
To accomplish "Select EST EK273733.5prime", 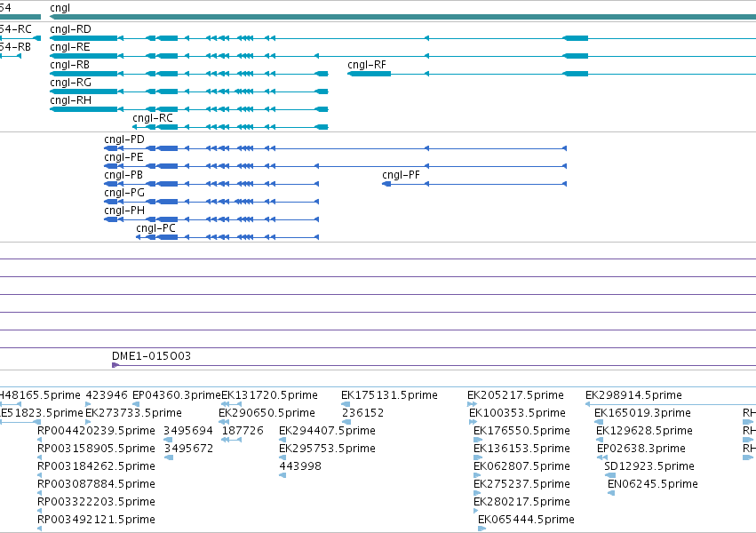I will (133, 413).
